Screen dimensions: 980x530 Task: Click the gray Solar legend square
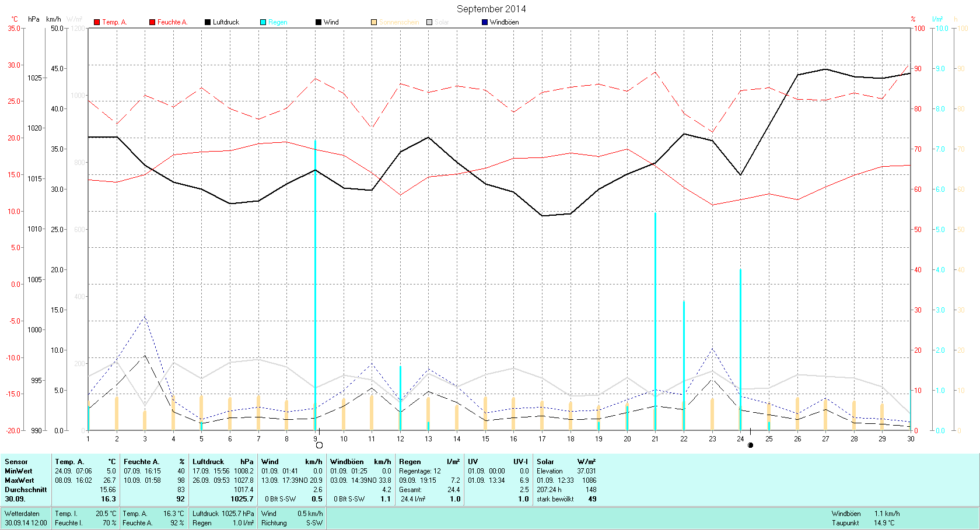point(429,22)
